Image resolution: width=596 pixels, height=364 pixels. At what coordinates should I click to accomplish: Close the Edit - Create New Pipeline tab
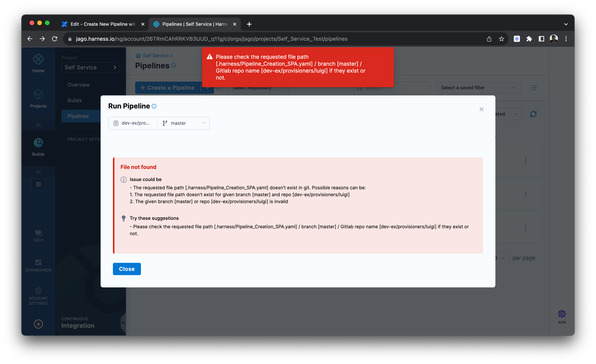[143, 24]
